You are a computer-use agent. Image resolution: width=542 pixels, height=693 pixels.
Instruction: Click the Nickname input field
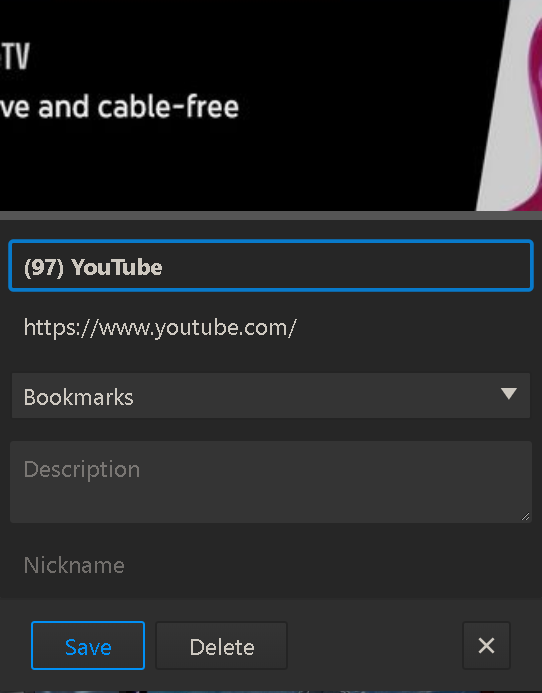click(x=271, y=565)
